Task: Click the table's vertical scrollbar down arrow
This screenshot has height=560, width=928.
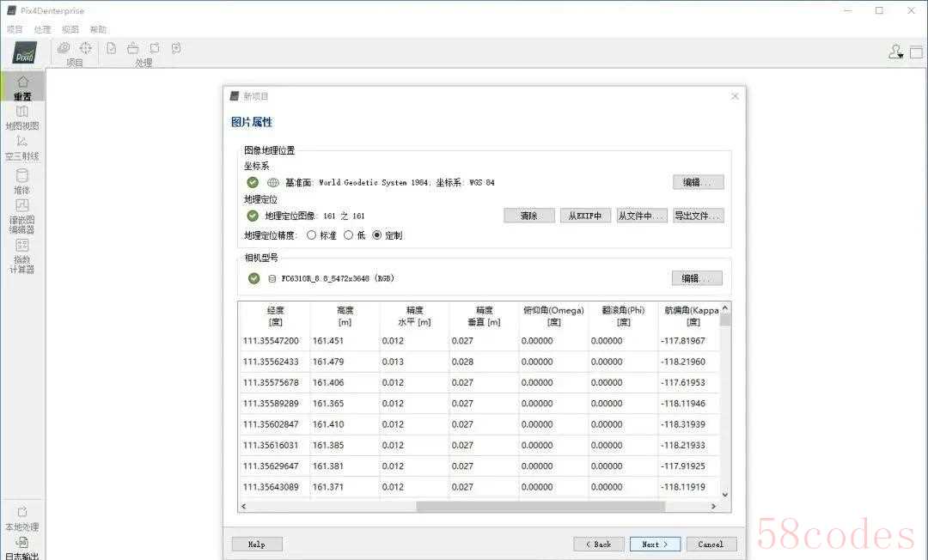Action: coord(725,495)
